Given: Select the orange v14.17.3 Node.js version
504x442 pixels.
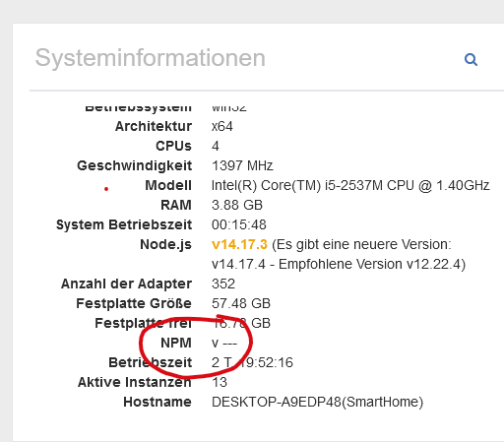Looking at the screenshot, I should pyautogui.click(x=239, y=244).
